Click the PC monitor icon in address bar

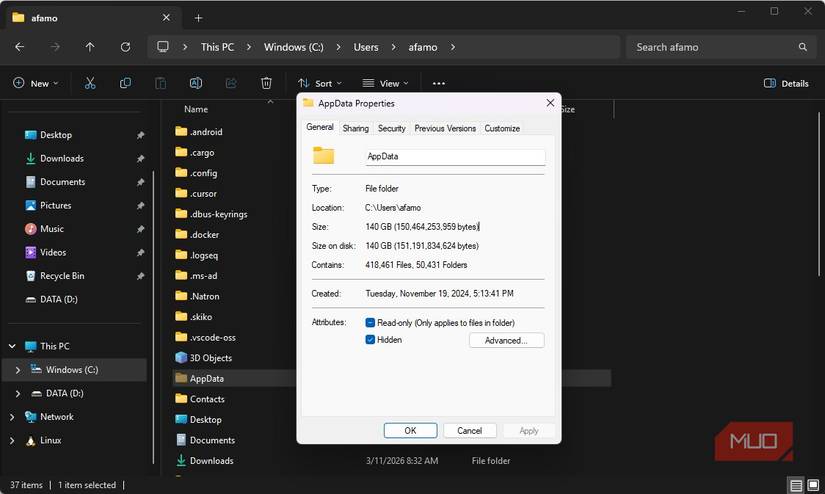click(163, 47)
